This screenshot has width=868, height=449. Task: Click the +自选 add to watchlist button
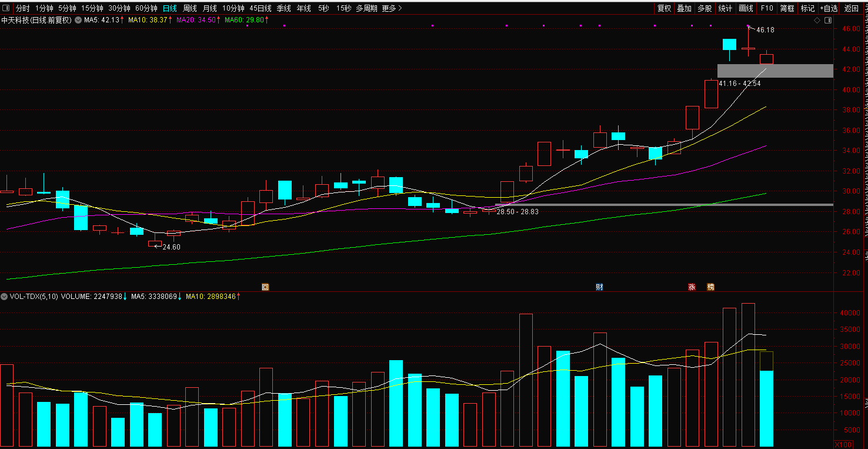tap(829, 8)
